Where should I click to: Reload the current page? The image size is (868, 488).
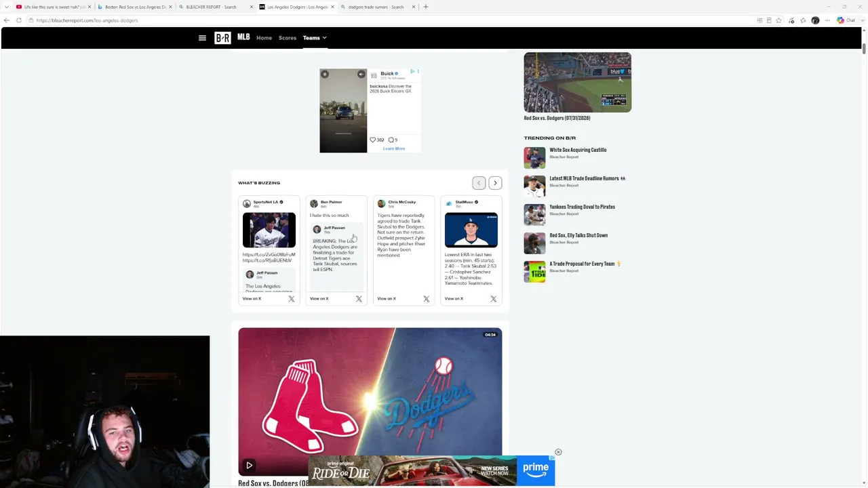(x=19, y=20)
